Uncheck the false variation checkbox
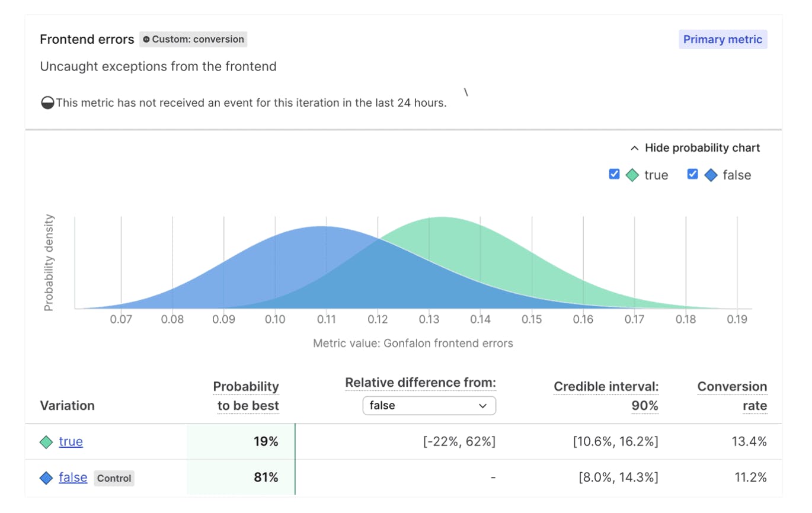The width and height of the screenshot is (812, 513). tap(692, 174)
